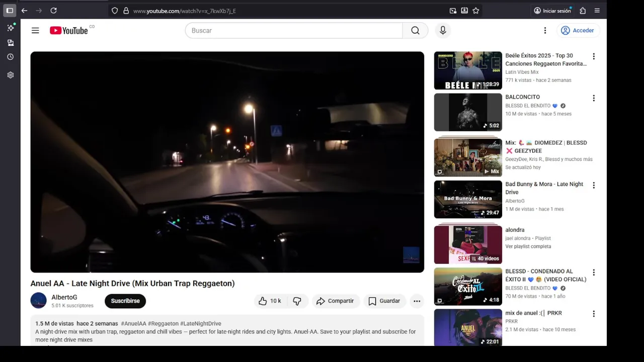Save video with Guardar button
Screen dimensions: 644x362
(x=384, y=301)
